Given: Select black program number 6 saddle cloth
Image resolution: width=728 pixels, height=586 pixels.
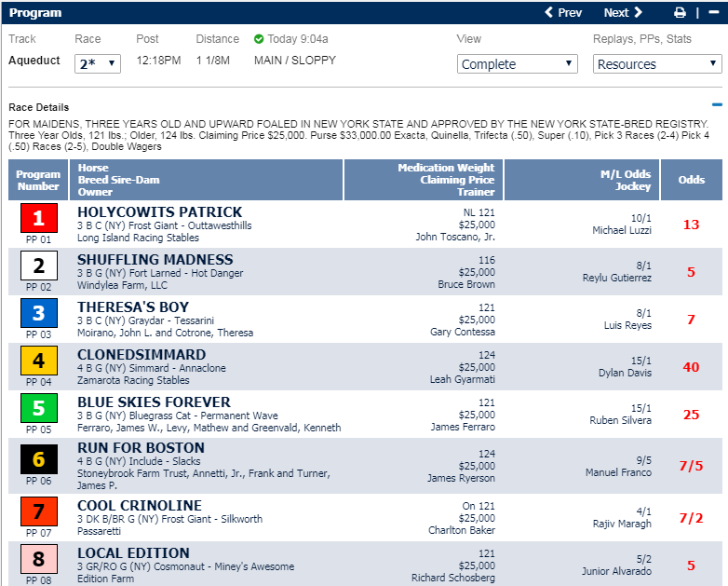Looking at the screenshot, I should point(39,457).
